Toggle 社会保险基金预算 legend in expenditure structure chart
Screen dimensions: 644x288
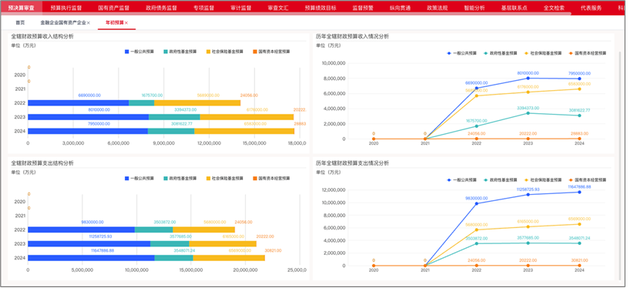(225, 179)
